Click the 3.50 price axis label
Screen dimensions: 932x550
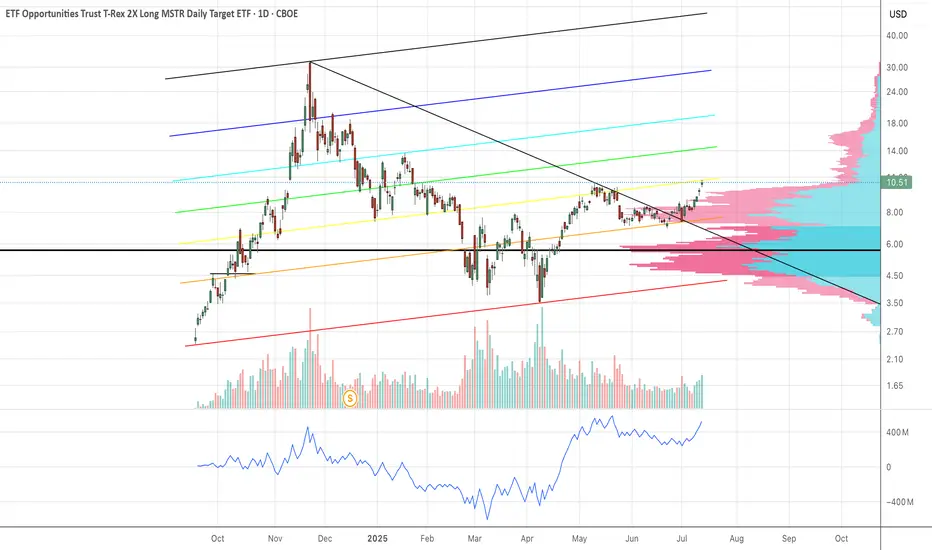(895, 303)
